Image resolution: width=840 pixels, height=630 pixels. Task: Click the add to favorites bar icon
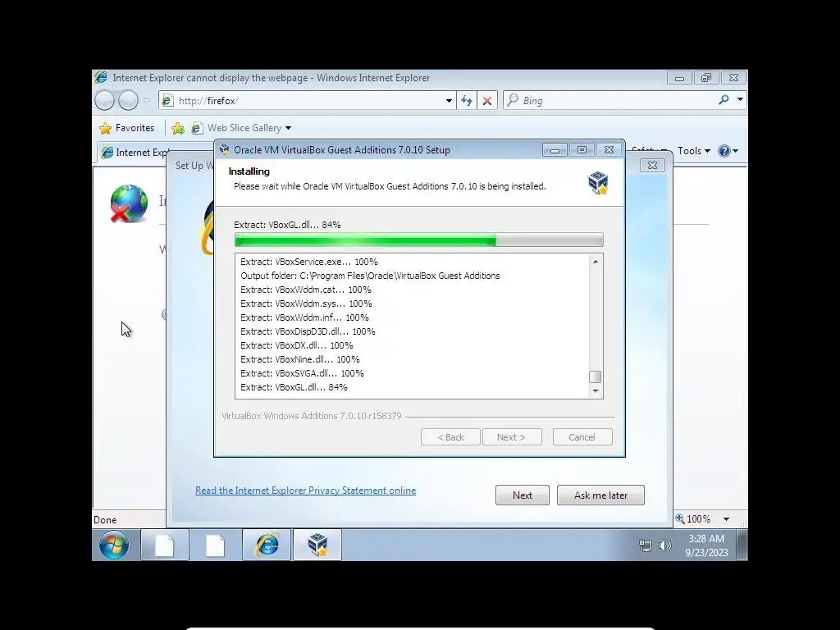(x=178, y=128)
